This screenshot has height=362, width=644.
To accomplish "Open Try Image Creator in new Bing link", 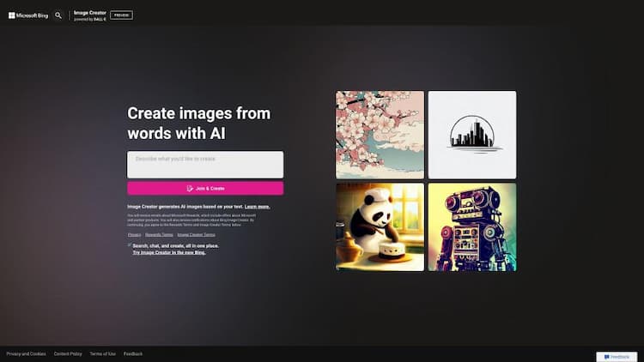I will pyautogui.click(x=169, y=252).
